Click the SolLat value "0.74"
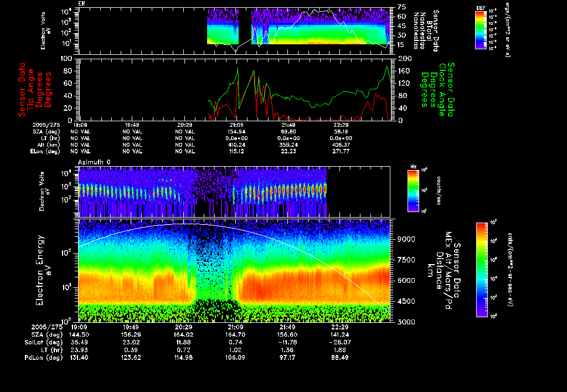This screenshot has height=392, width=567. 235,343
